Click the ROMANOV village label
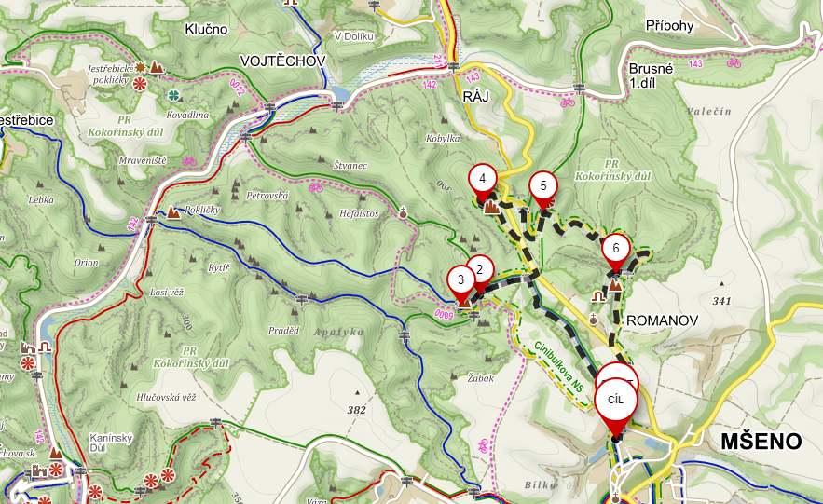Image resolution: width=823 pixels, height=504 pixels. click(x=662, y=320)
